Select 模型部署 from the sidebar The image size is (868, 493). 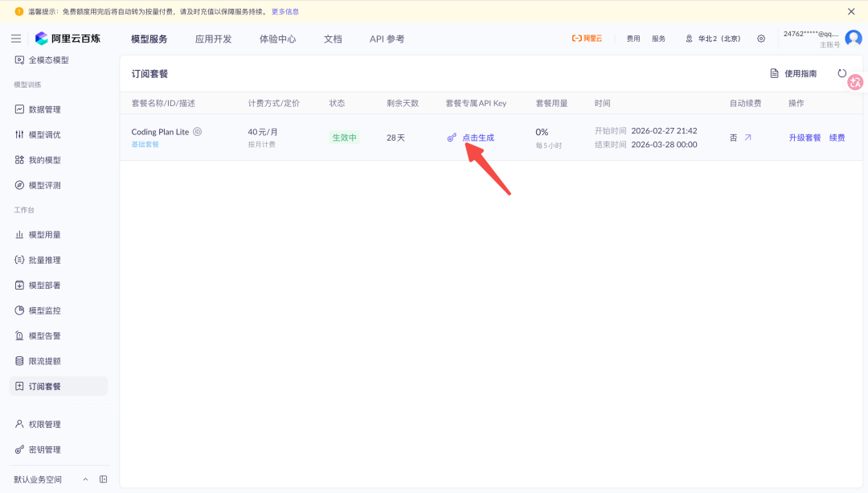(47, 285)
